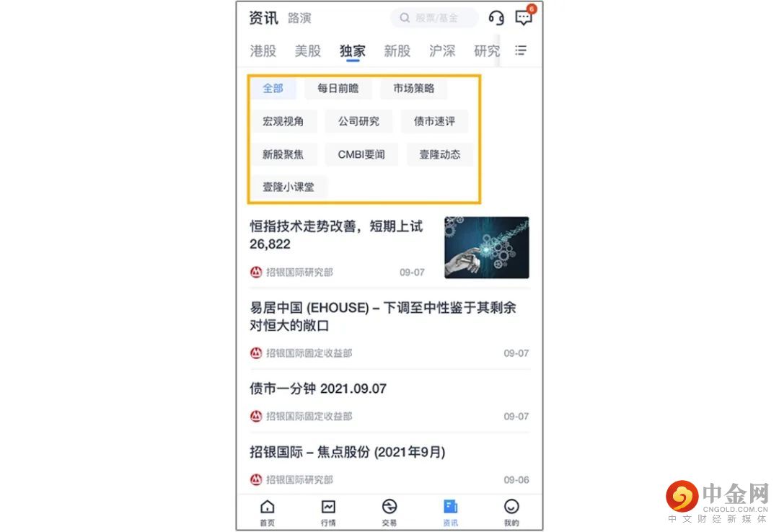
Task: Open 交易 trade icon in bottom bar
Action: tap(389, 513)
